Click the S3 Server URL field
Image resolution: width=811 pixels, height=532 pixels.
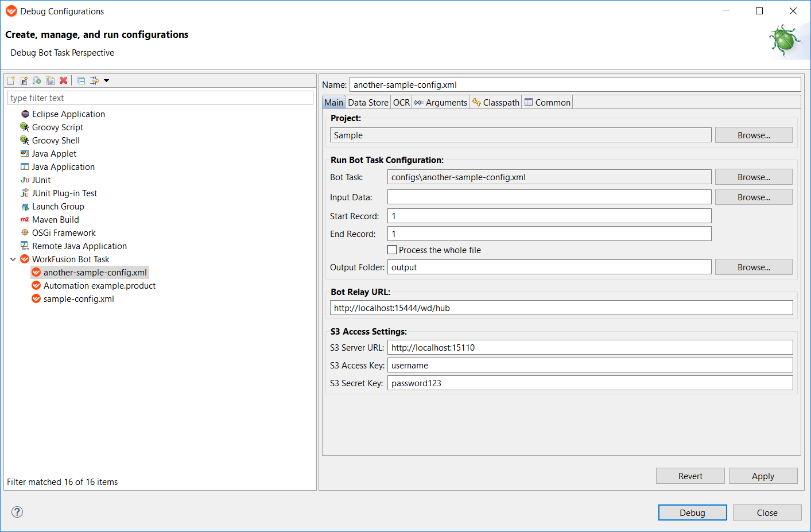coord(590,348)
